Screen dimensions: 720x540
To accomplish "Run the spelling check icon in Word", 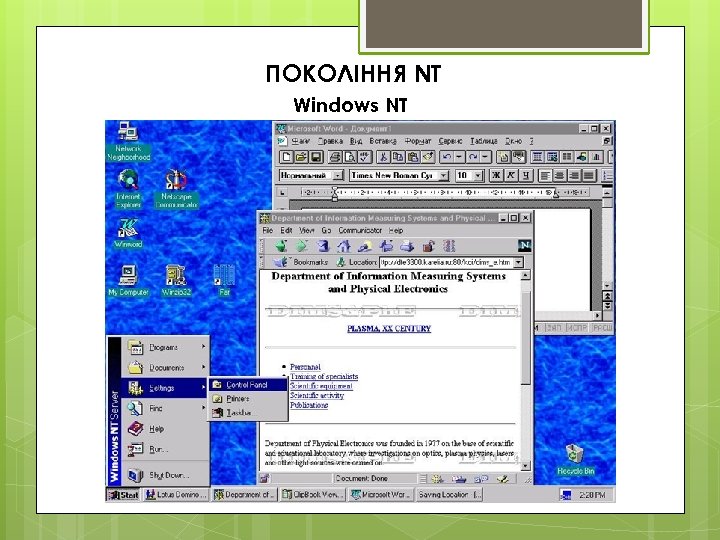I will click(x=365, y=157).
